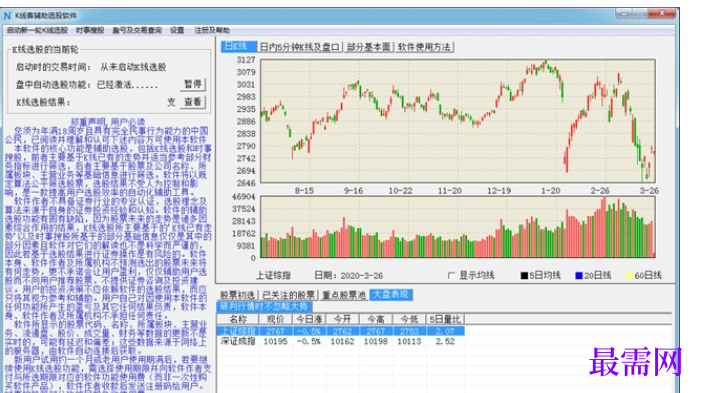Click the 深证成指 今高 value 10198
The image size is (701, 393).
[376, 341]
